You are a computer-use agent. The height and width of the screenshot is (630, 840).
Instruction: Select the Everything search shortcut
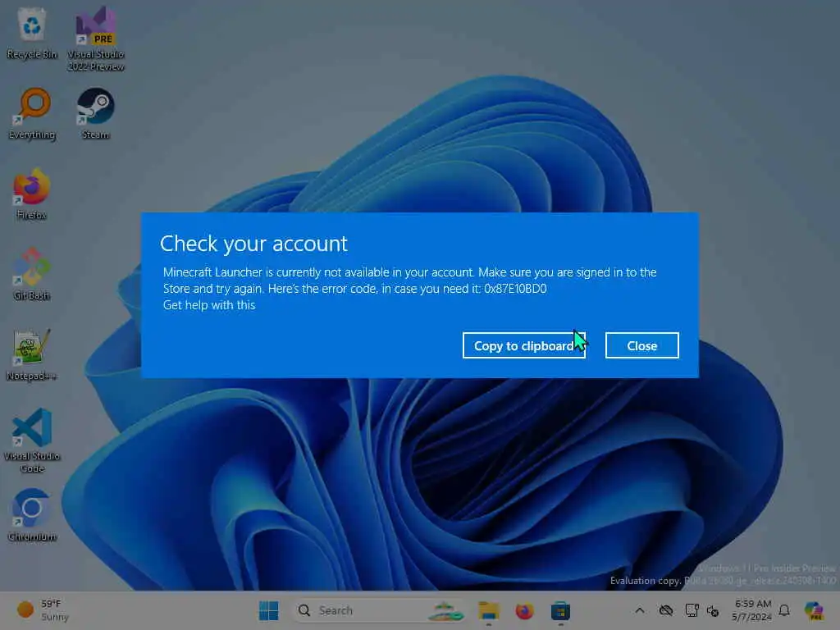tap(32, 114)
